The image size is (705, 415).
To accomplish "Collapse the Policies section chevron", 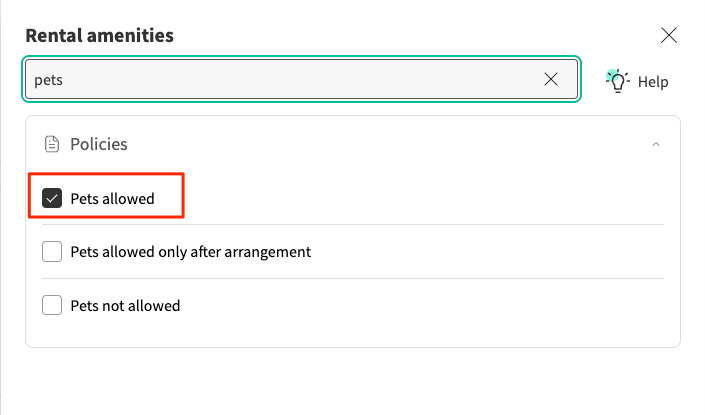I will pyautogui.click(x=656, y=144).
